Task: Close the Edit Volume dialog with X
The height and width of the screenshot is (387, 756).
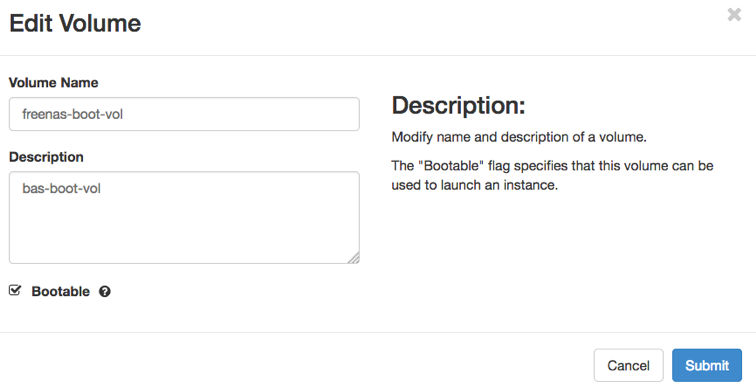Action: point(734,15)
